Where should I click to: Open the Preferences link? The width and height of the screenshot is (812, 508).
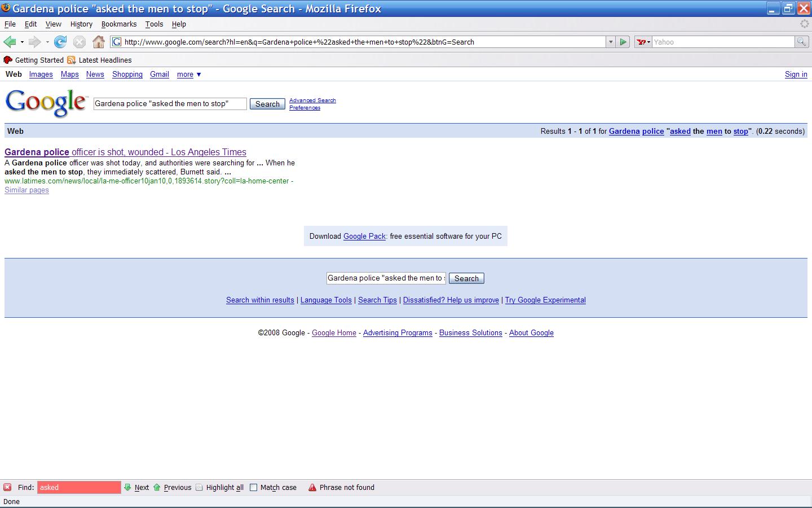pyautogui.click(x=304, y=108)
